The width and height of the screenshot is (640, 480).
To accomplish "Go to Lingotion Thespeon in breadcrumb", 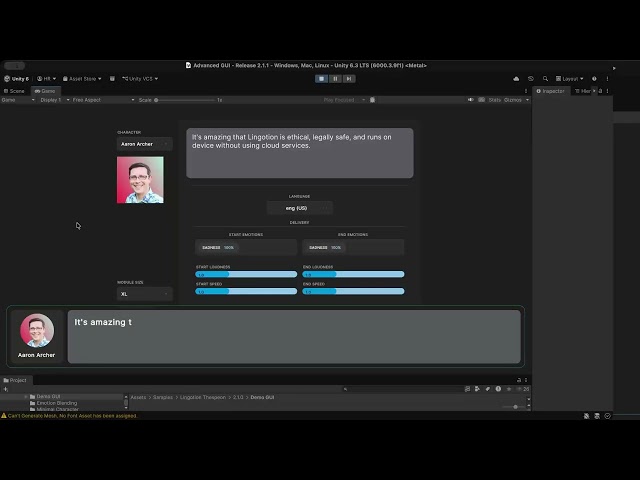I will pyautogui.click(x=202, y=397).
